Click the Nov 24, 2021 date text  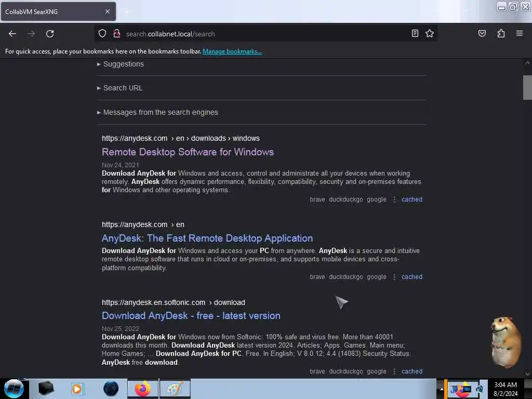[121, 165]
